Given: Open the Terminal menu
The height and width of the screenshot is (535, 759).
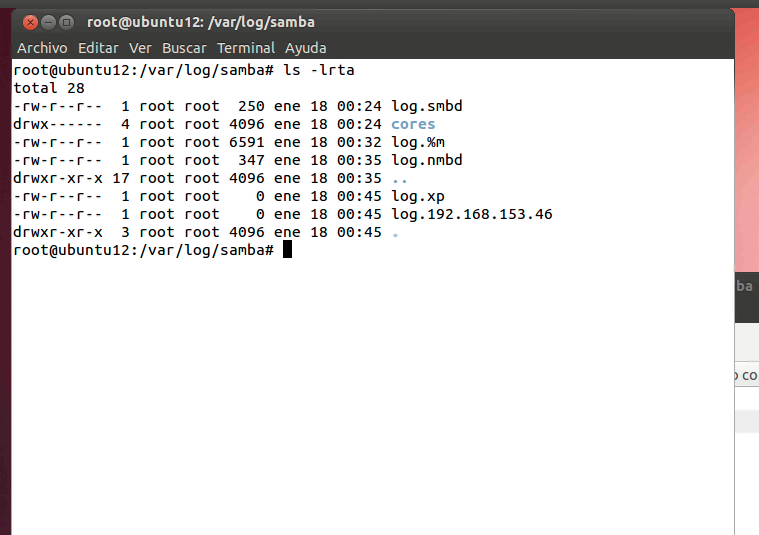Looking at the screenshot, I should pyautogui.click(x=246, y=48).
